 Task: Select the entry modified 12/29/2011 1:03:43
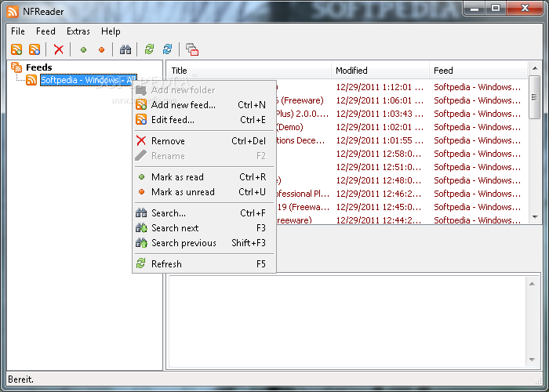click(x=380, y=114)
